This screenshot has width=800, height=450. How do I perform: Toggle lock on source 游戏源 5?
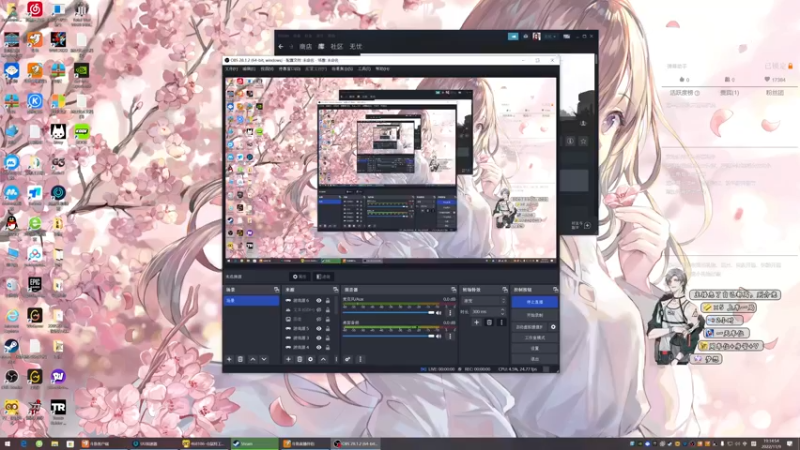click(x=328, y=329)
